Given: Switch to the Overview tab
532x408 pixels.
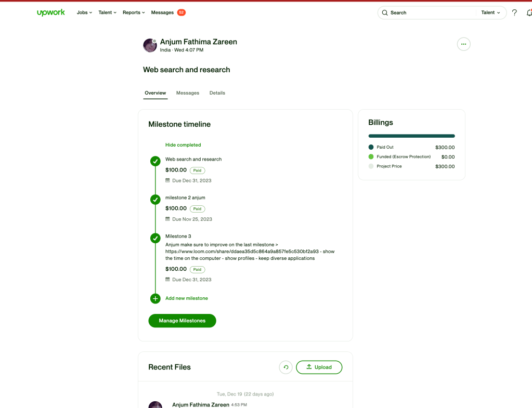Looking at the screenshot, I should click(x=155, y=93).
